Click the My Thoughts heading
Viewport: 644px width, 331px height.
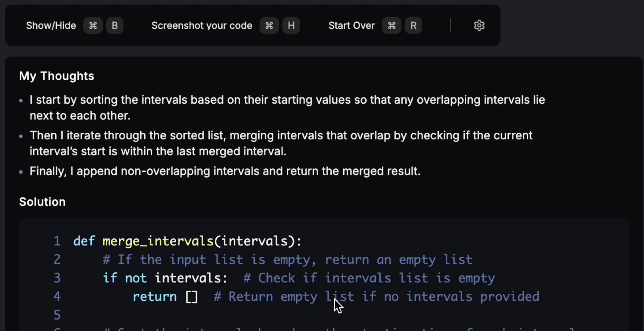point(57,76)
